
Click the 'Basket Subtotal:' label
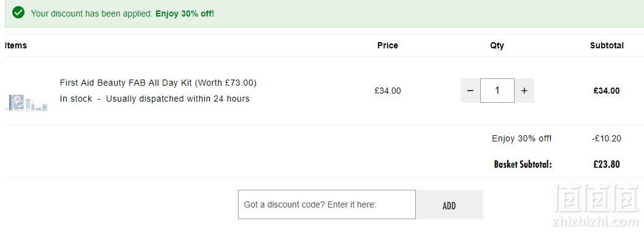(x=523, y=165)
